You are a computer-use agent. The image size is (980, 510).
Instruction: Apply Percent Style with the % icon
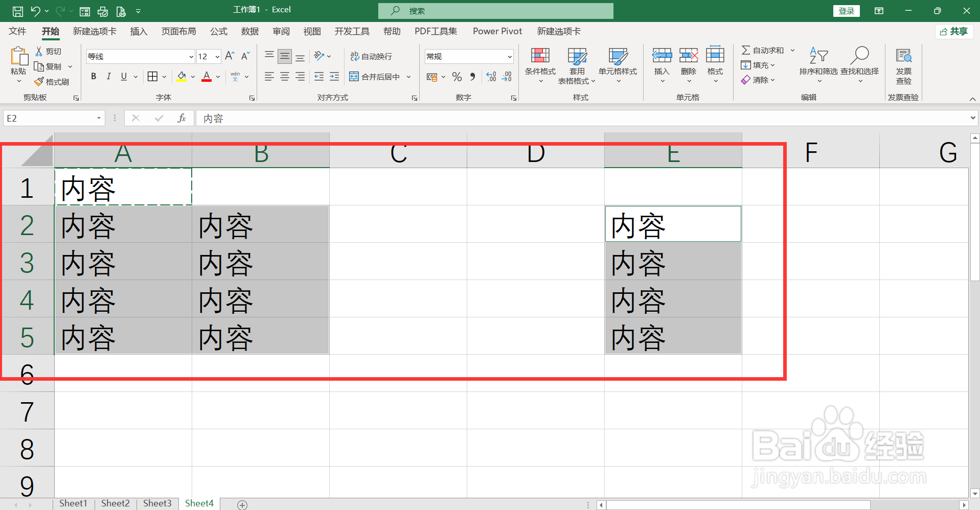coord(457,77)
